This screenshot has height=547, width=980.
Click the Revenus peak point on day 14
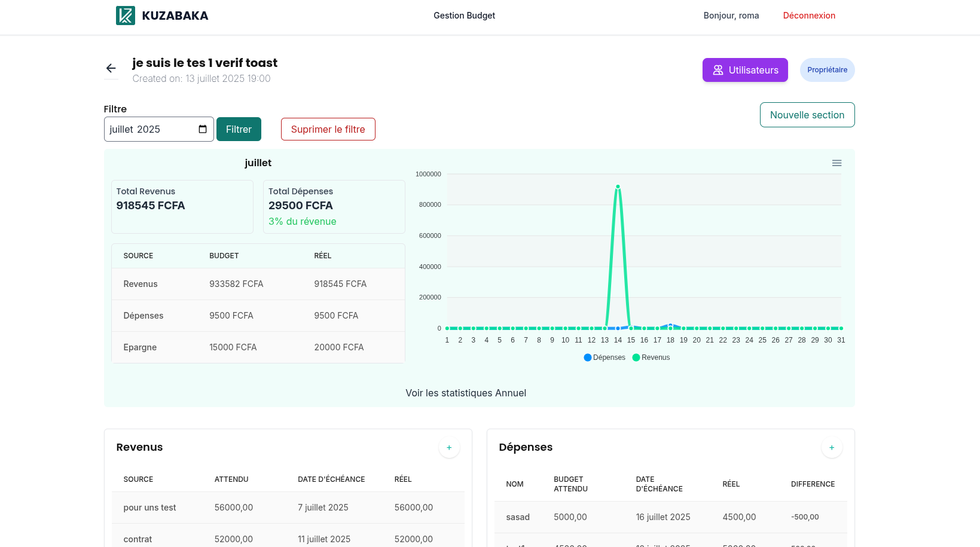[x=618, y=187]
